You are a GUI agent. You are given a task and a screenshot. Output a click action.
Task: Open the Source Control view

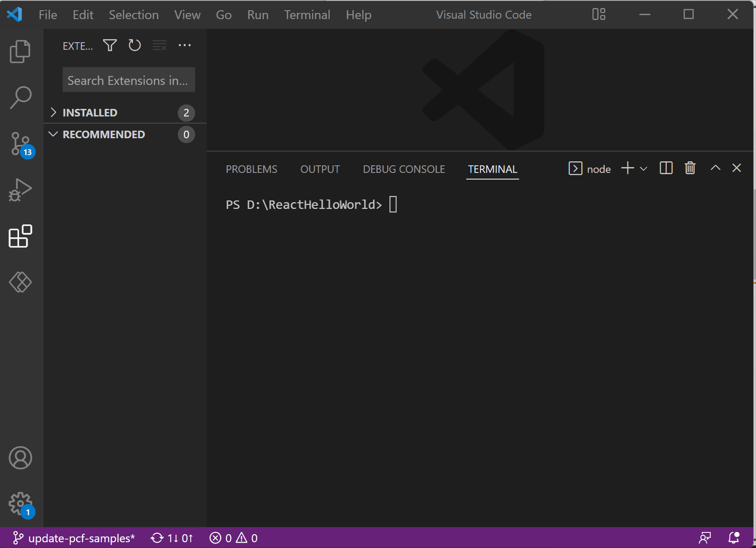pos(20,144)
